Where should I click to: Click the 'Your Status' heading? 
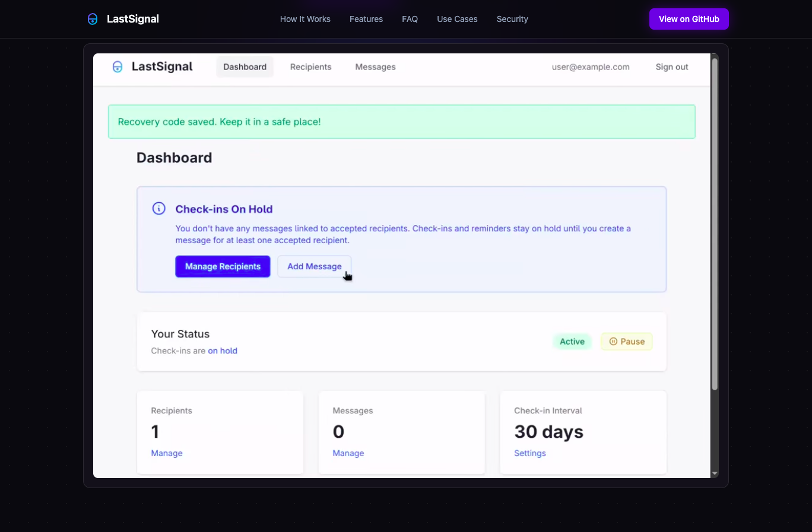(x=180, y=334)
